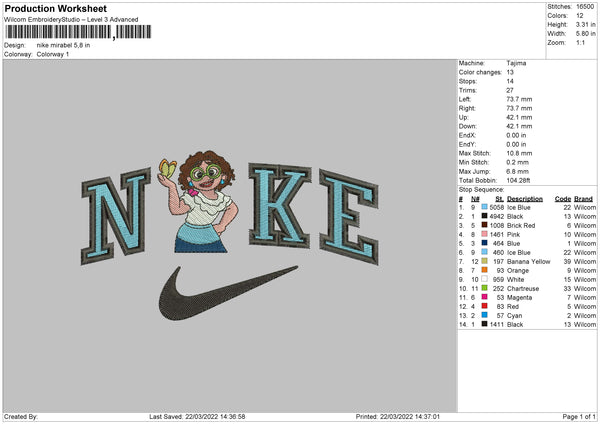Click the Chartreuse 252 color swatch

(x=484, y=288)
